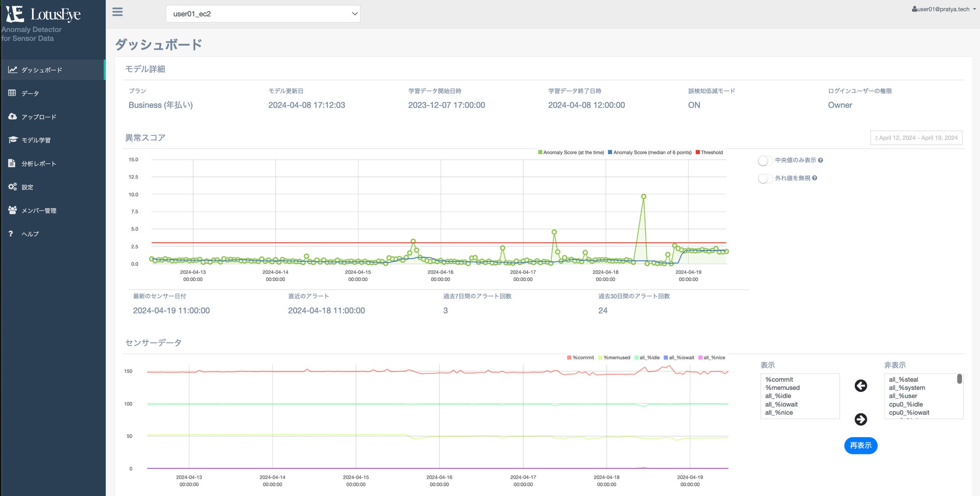Open アップロード in the sidebar

[x=53, y=117]
